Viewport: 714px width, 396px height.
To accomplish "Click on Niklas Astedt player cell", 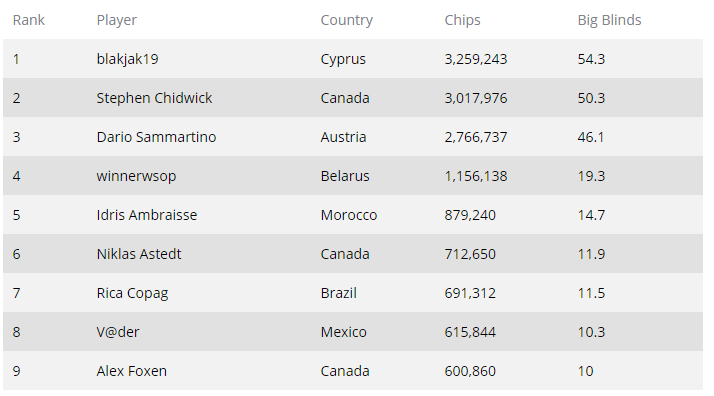I will [139, 254].
